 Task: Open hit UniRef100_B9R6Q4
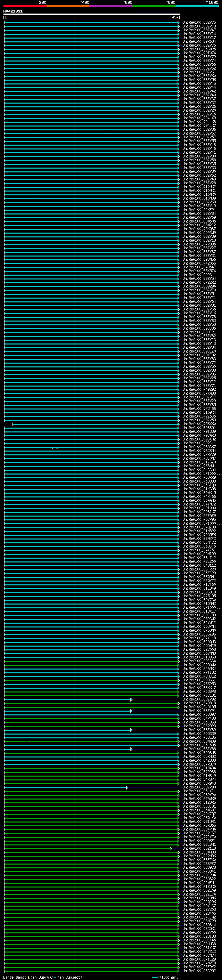coord(199,41)
